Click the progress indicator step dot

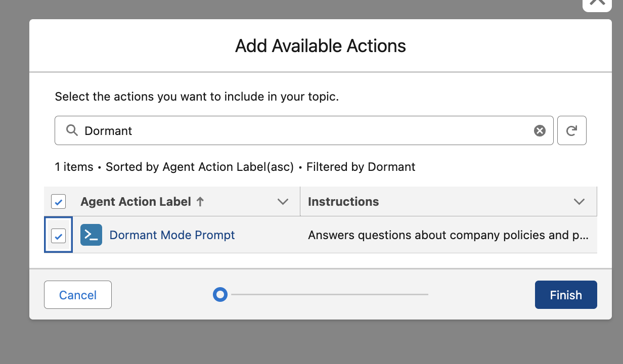(x=220, y=294)
